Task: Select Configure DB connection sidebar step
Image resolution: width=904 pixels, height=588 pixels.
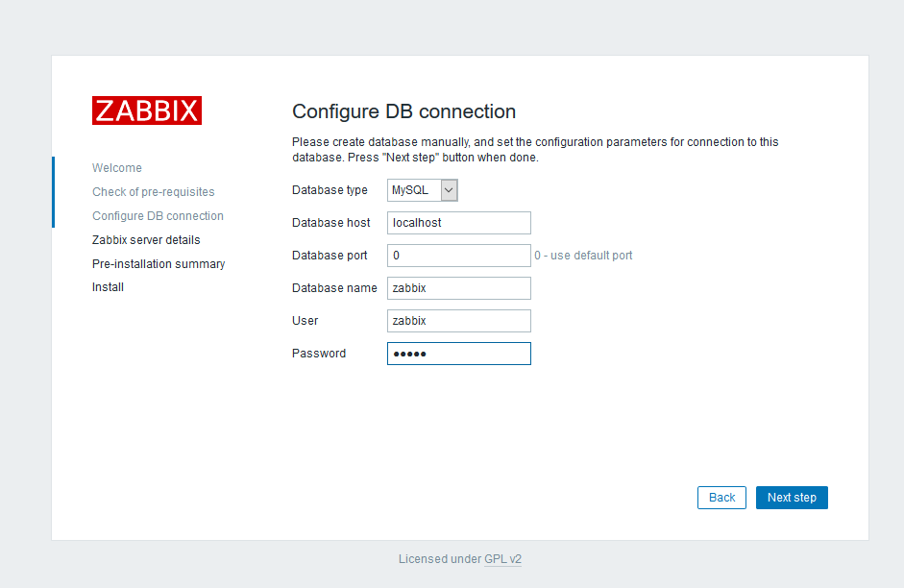Action: (x=158, y=216)
